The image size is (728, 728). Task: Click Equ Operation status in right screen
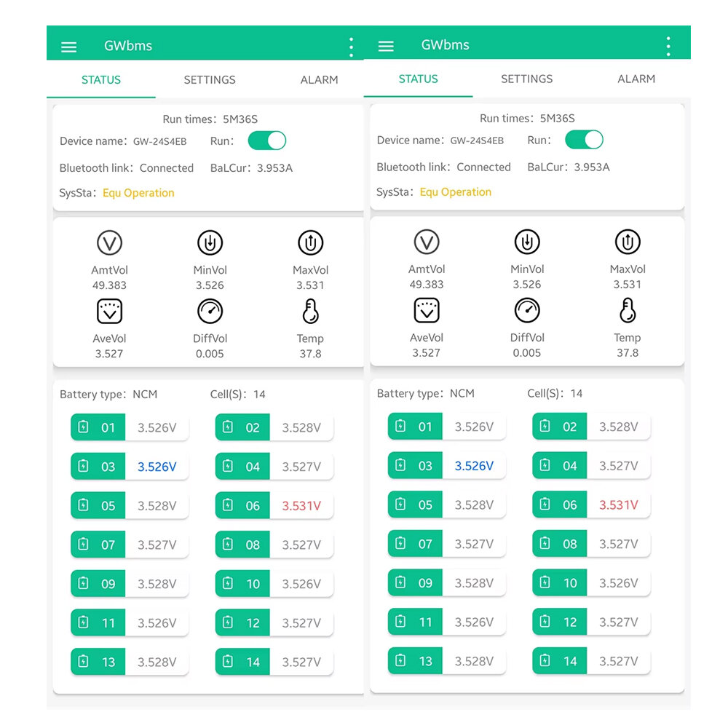[456, 192]
